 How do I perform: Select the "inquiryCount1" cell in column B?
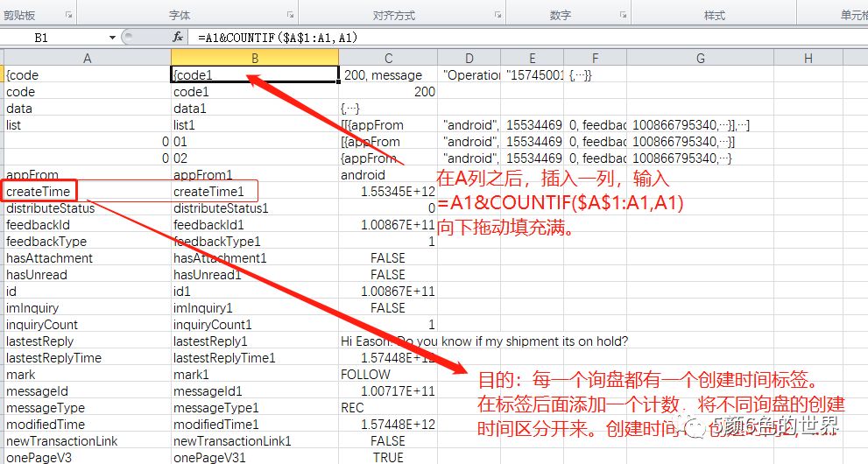coord(255,324)
